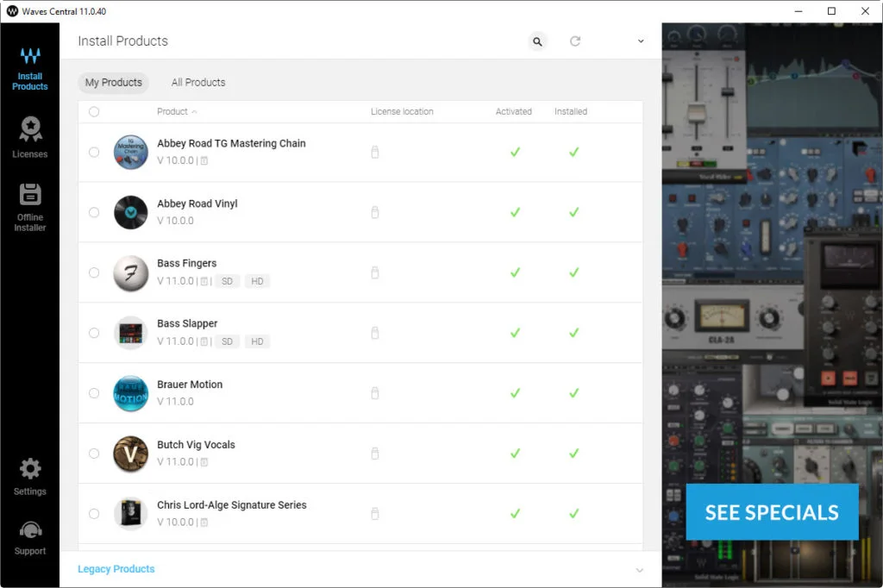Open the Support headset in the sidebar
This screenshot has width=883, height=588.
pos(30,538)
